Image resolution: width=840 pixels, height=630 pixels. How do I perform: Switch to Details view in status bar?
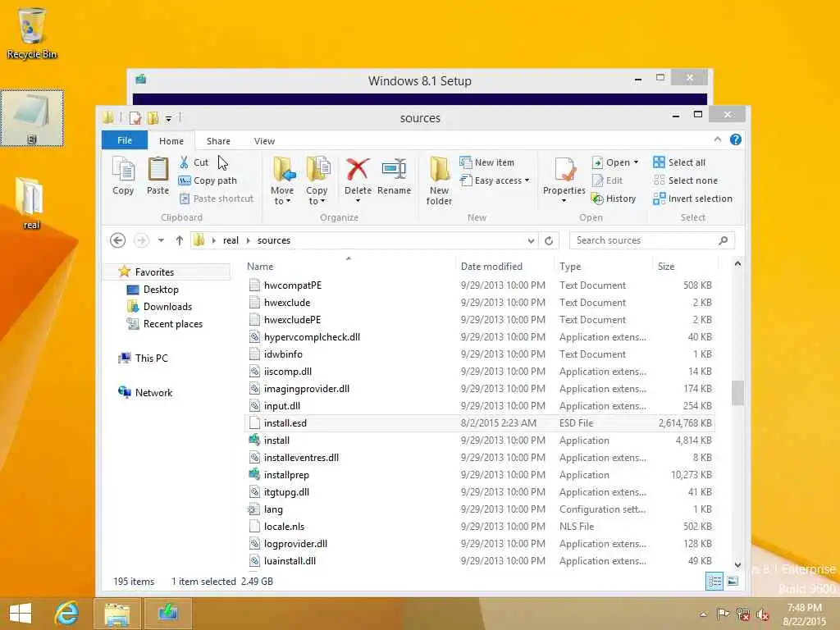click(714, 582)
